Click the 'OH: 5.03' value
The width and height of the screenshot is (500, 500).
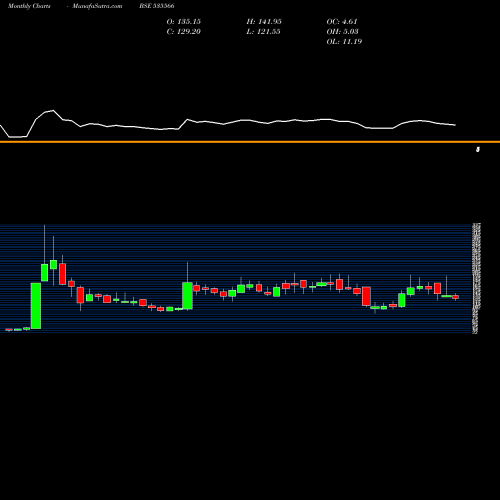coord(343,32)
